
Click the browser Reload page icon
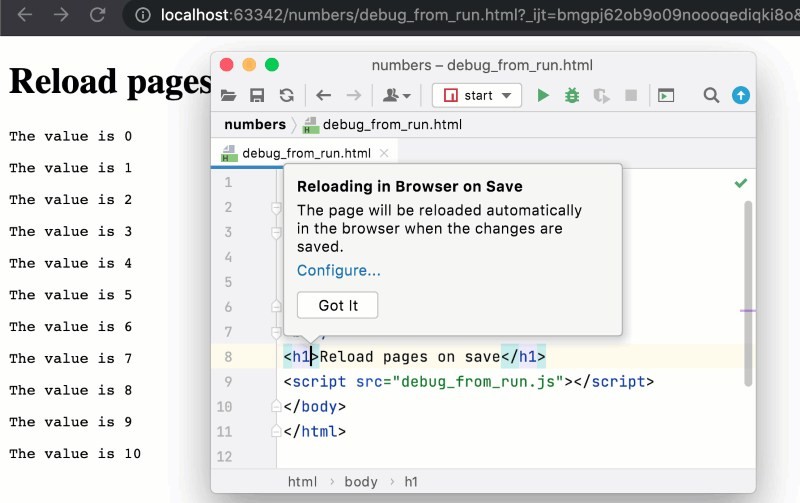[x=97, y=15]
